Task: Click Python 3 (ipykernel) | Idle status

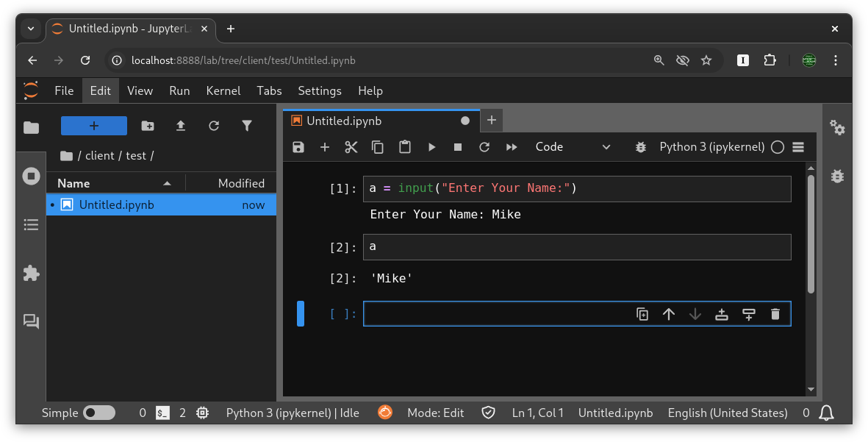Action: (x=293, y=413)
